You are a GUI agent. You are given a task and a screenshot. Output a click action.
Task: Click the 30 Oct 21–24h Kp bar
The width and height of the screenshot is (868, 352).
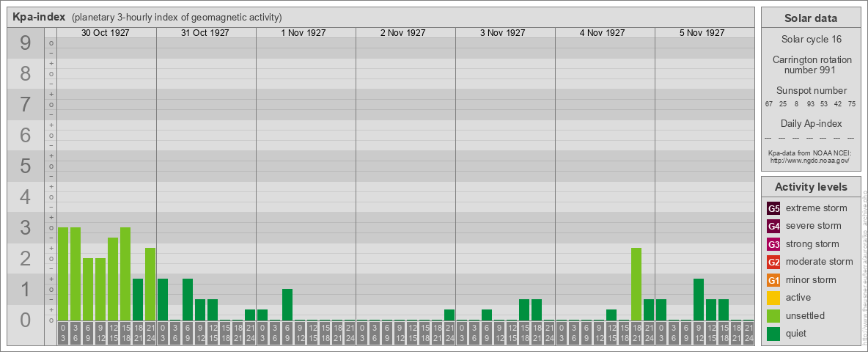coord(150,285)
